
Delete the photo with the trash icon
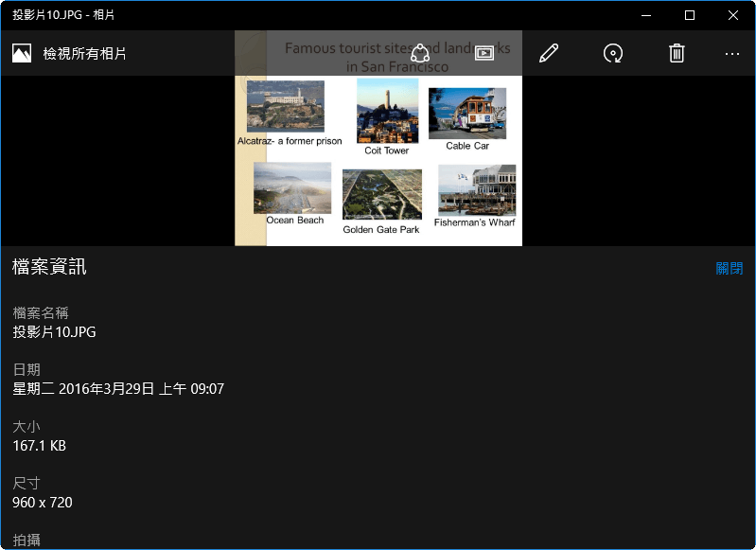(x=677, y=53)
